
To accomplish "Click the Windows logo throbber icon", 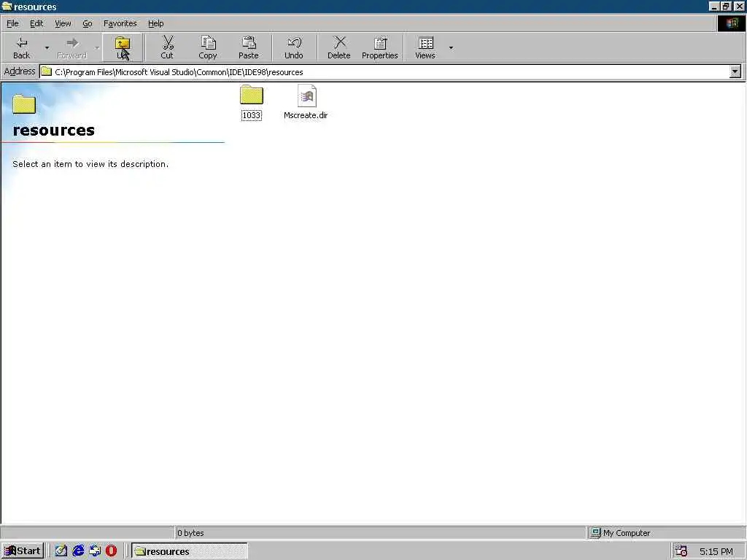I will [731, 23].
